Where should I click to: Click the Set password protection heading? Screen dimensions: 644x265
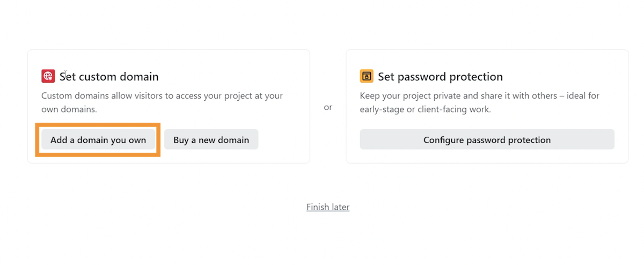(x=440, y=77)
